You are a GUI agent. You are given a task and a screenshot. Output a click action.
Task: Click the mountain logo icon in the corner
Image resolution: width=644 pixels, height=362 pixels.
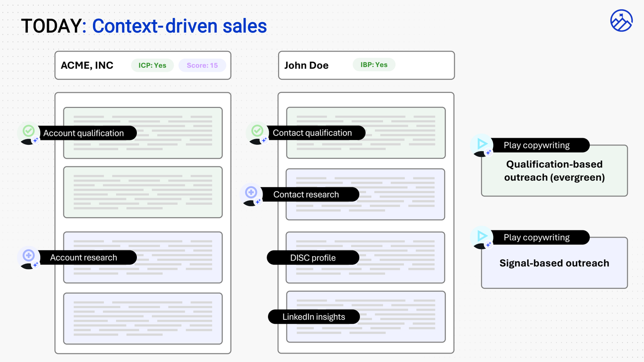(621, 21)
